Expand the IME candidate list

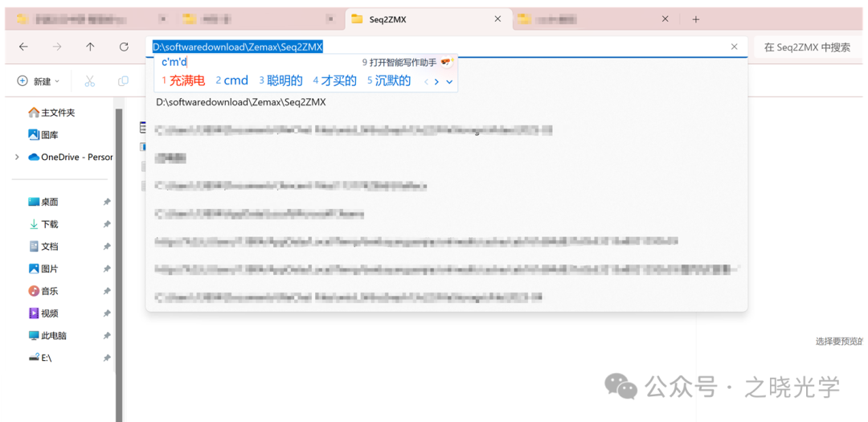[449, 81]
